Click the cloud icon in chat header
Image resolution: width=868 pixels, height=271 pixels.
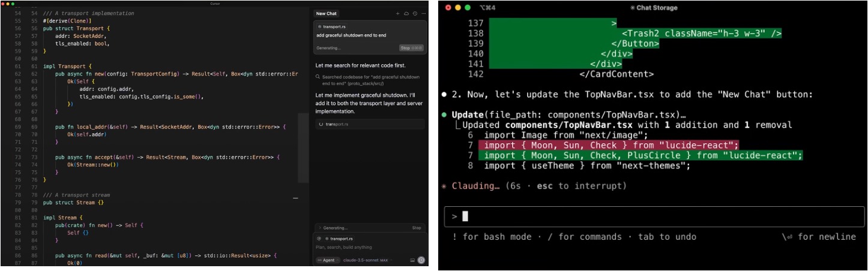[406, 13]
